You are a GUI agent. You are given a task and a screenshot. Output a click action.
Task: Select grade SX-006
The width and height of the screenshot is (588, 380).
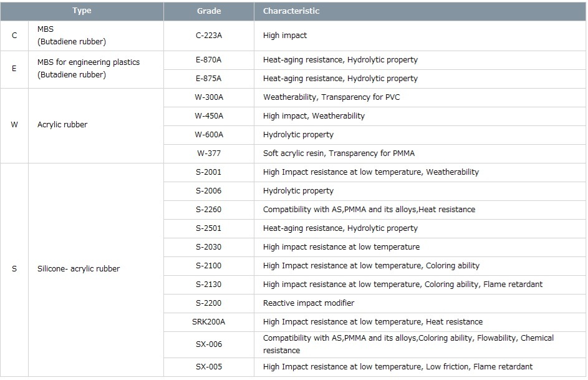point(208,344)
